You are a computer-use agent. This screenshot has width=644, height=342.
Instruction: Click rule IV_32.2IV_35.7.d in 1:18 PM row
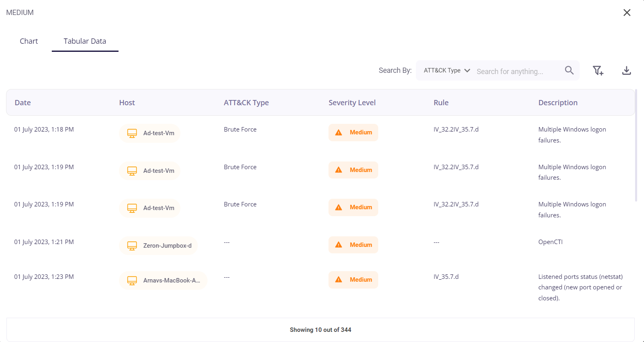pyautogui.click(x=456, y=130)
